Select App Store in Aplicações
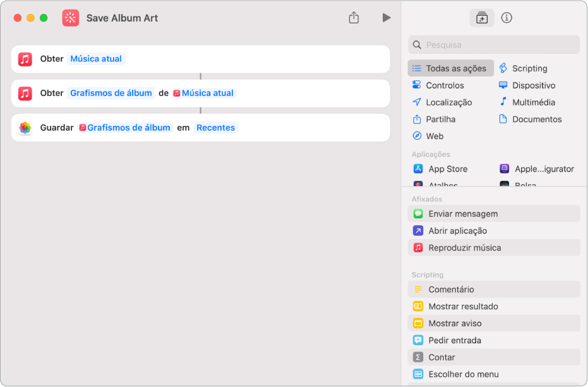Screen dimensions: 588x387 point(441,169)
